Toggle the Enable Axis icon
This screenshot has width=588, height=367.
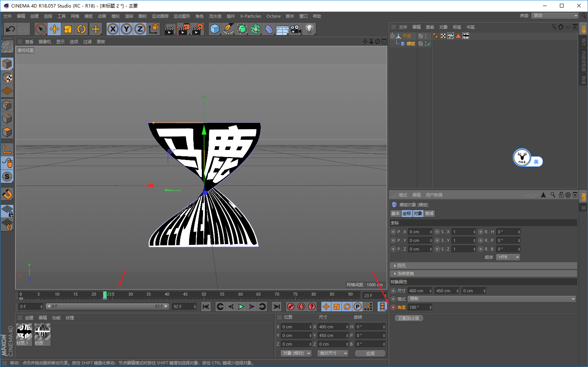pyautogui.click(x=7, y=150)
